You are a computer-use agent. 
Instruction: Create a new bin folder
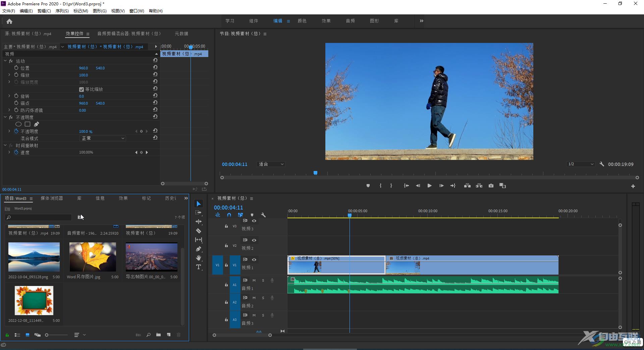coord(158,335)
